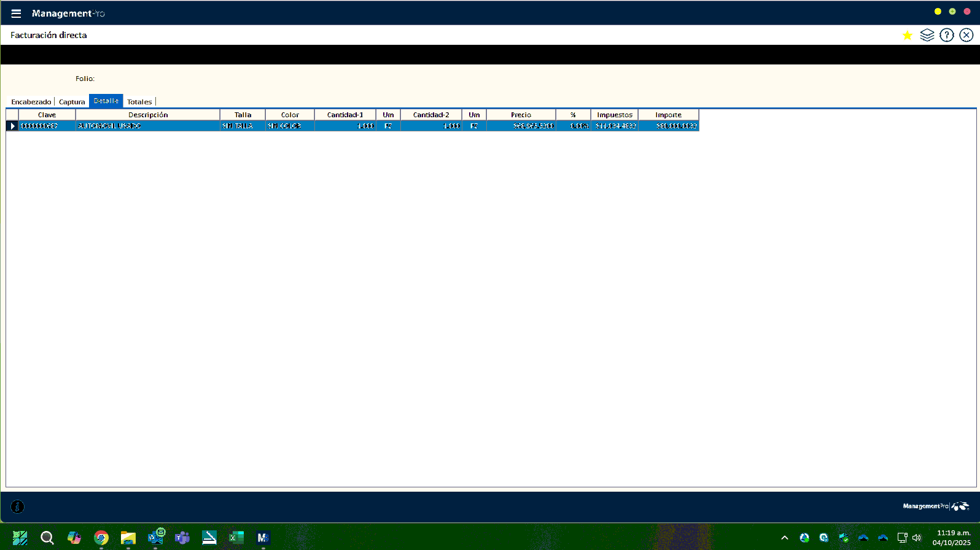This screenshot has height=550, width=980.
Task: Click the Precio column header
Action: click(x=521, y=115)
